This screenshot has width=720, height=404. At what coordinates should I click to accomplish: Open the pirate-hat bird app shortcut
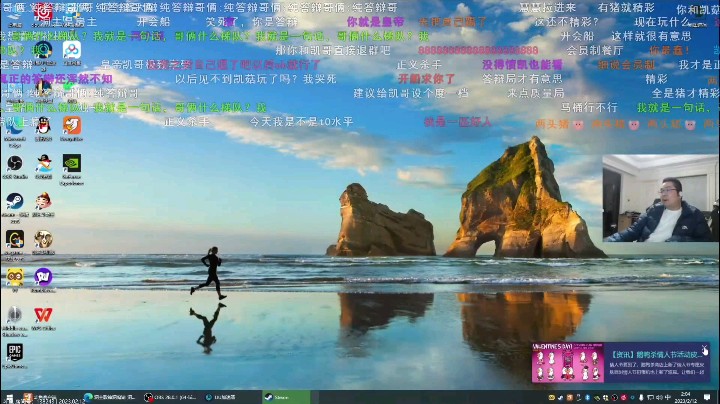click(x=44, y=167)
